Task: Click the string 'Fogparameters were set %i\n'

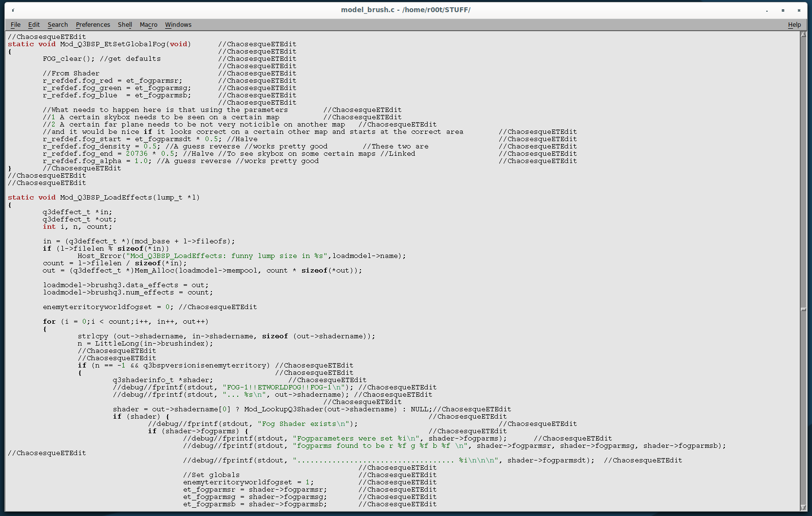Action: point(356,439)
